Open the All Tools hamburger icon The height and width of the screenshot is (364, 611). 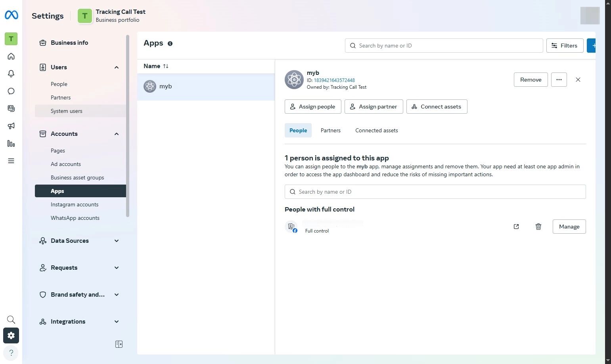[x=11, y=161]
